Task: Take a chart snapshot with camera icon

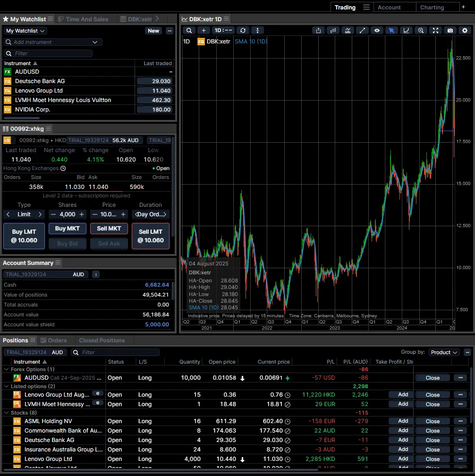Action: click(450, 30)
